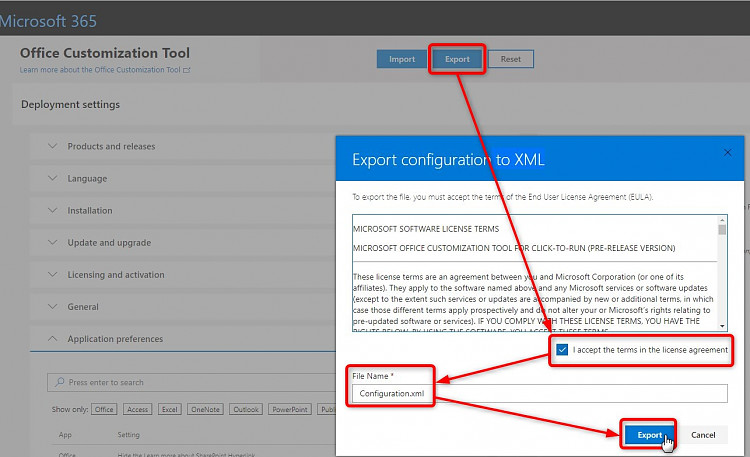Filter settings by Office
Image resolution: width=750 pixels, height=457 pixels.
[x=104, y=410]
